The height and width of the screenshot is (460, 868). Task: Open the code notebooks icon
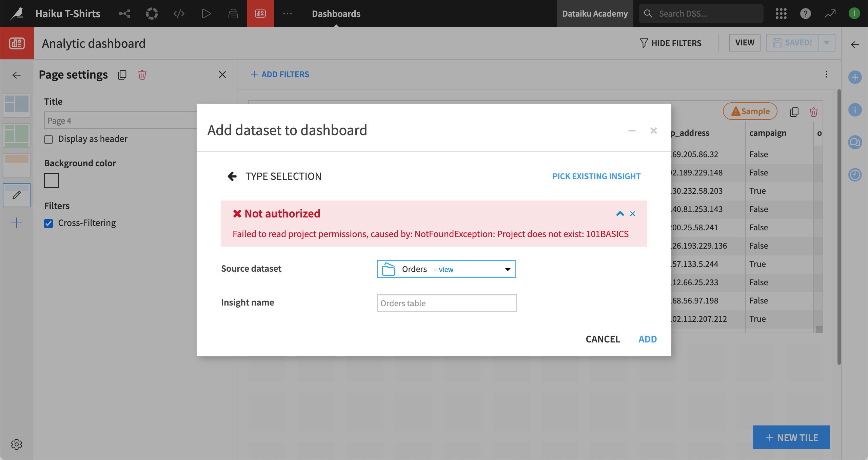coord(179,14)
